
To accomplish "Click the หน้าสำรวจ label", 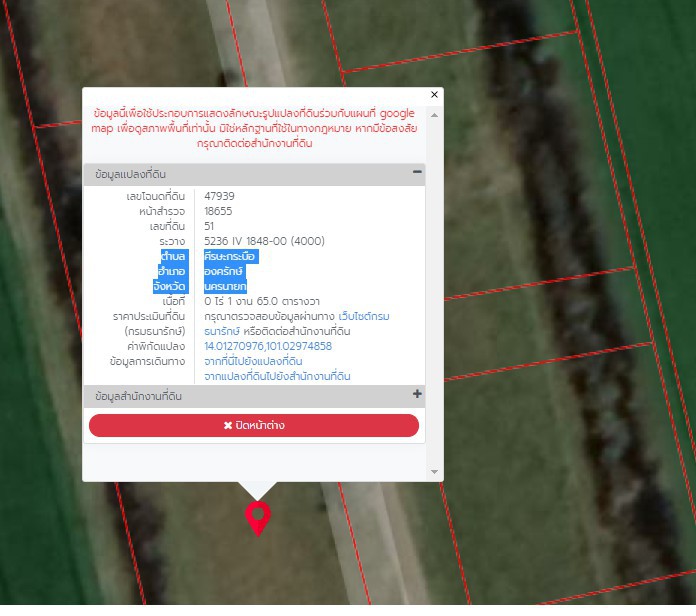I will (162, 211).
